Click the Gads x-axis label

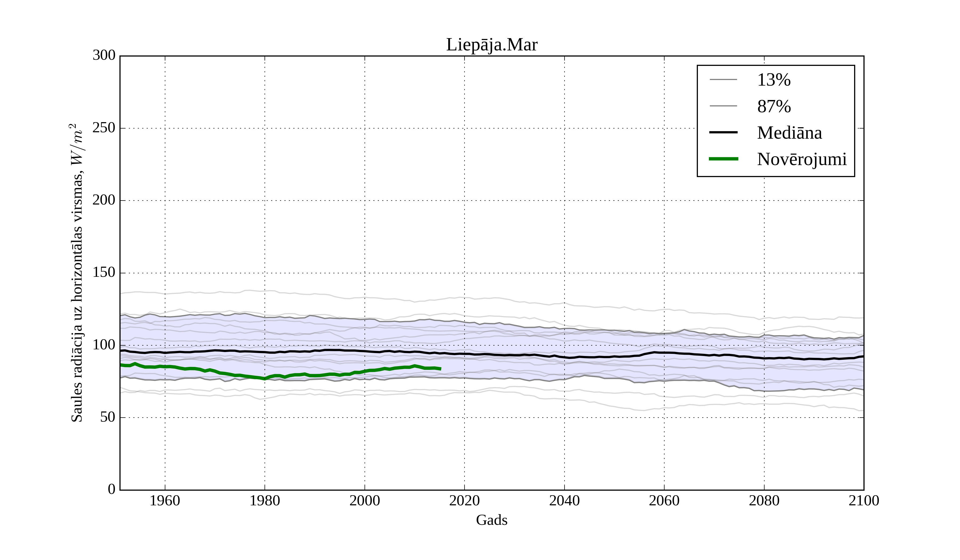coord(491,520)
